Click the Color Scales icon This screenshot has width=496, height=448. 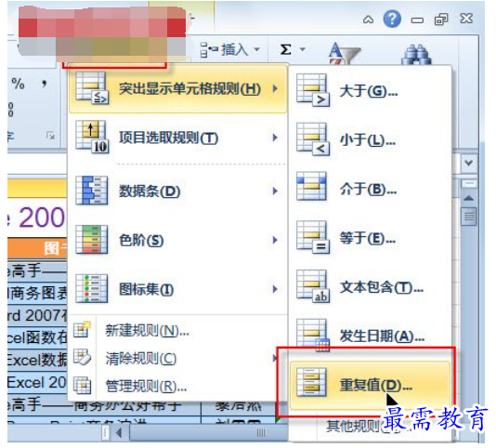pos(92,240)
